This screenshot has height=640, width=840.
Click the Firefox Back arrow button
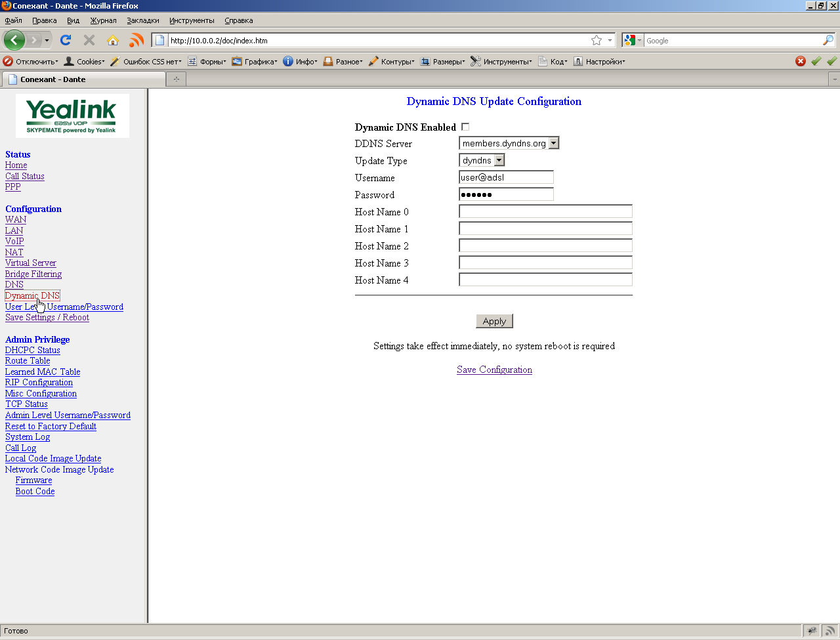14,40
